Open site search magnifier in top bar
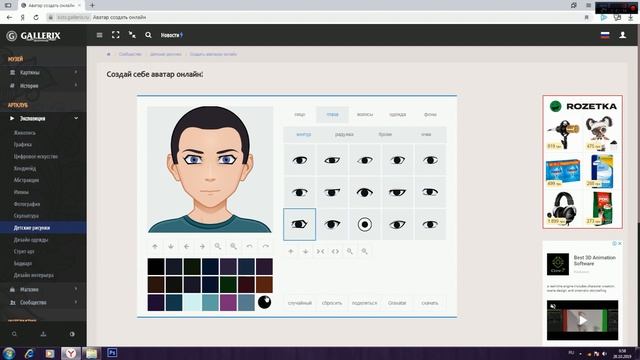Image resolution: width=640 pixels, height=360 pixels. pos(148,35)
